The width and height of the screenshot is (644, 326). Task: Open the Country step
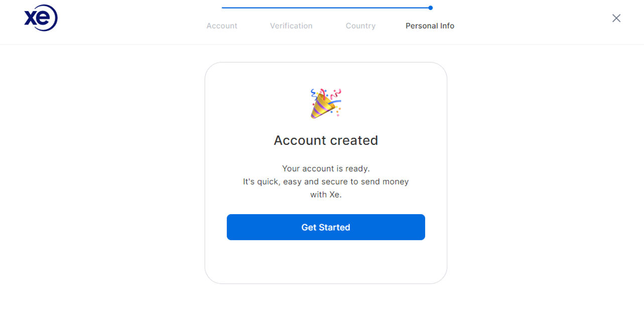pos(360,26)
